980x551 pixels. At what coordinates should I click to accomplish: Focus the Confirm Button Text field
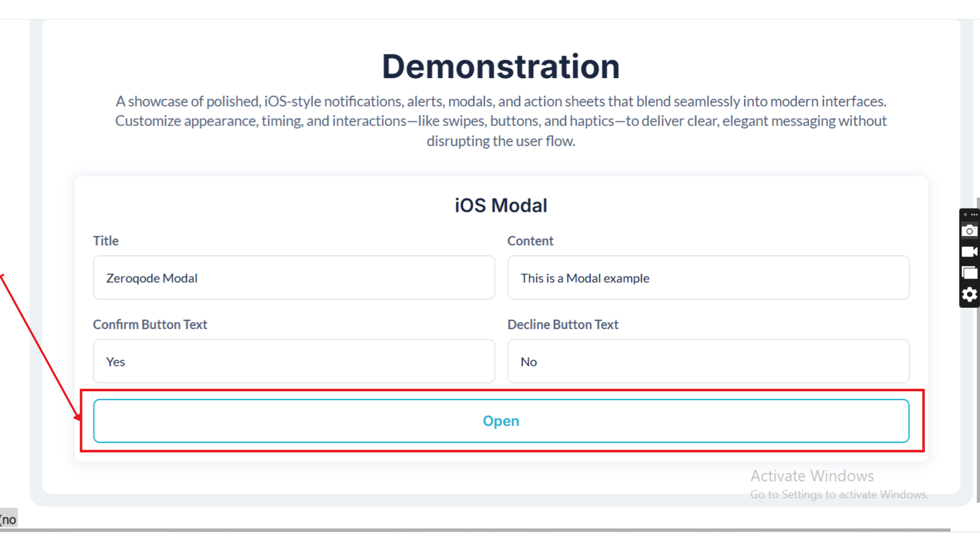[x=293, y=361]
